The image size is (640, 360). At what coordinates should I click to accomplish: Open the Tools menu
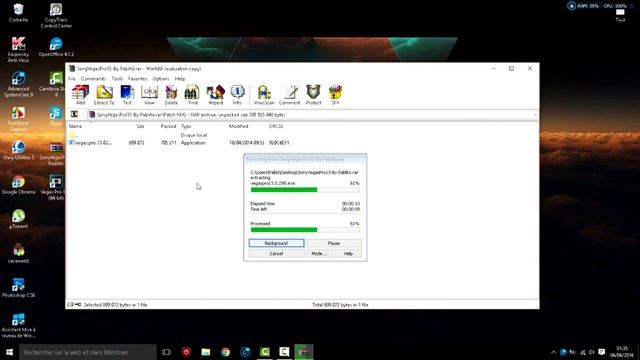pyautogui.click(x=117, y=78)
